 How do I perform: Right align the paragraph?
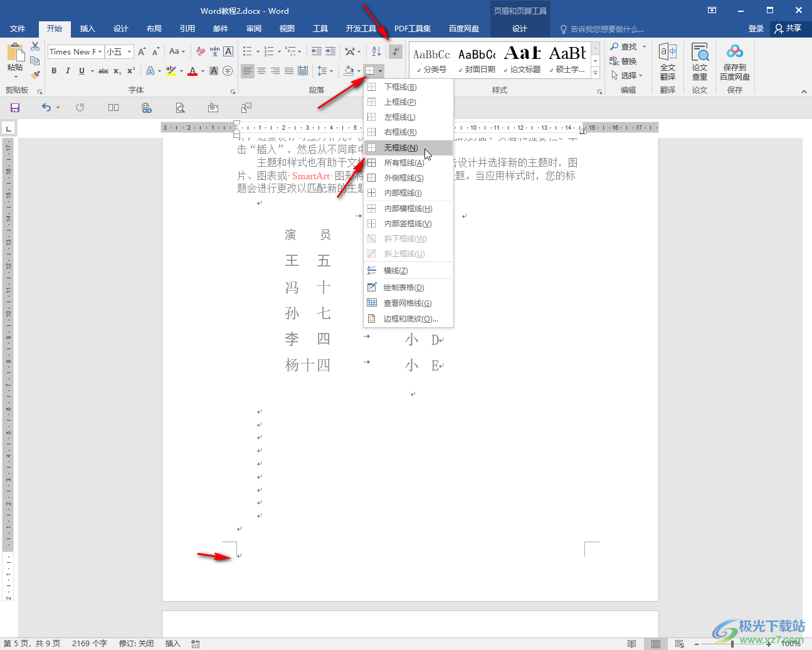275,71
